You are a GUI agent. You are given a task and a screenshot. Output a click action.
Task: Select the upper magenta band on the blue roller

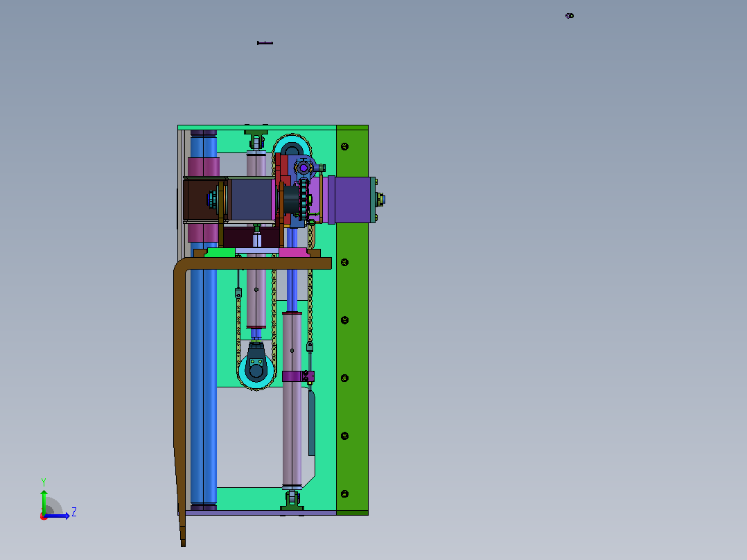(x=204, y=167)
